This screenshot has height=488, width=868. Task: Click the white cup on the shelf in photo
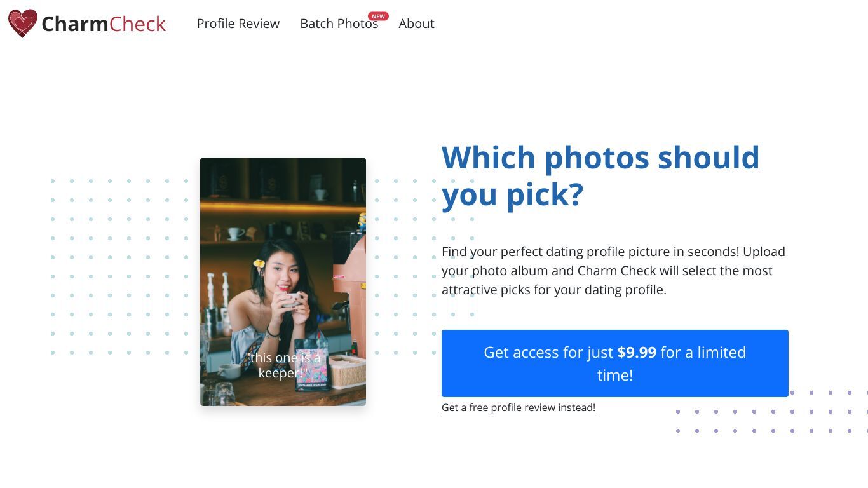pos(234,234)
